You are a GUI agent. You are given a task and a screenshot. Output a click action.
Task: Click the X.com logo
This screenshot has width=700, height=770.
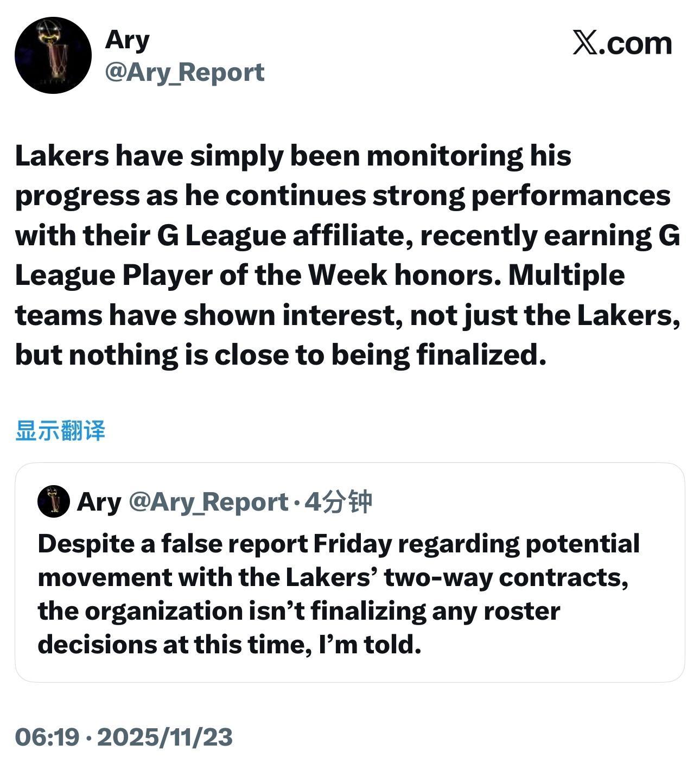pos(622,43)
